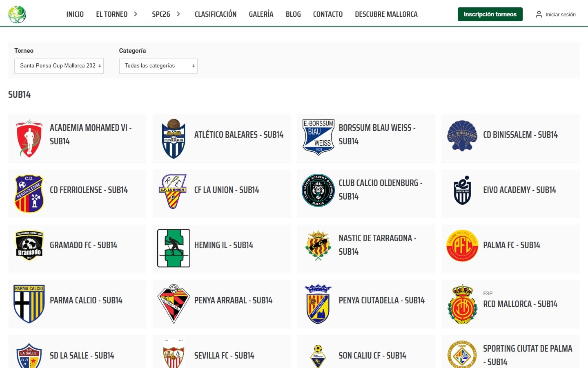Image resolution: width=588 pixels, height=368 pixels.
Task: Open the Palma FC round crest
Action: pyautogui.click(x=462, y=245)
